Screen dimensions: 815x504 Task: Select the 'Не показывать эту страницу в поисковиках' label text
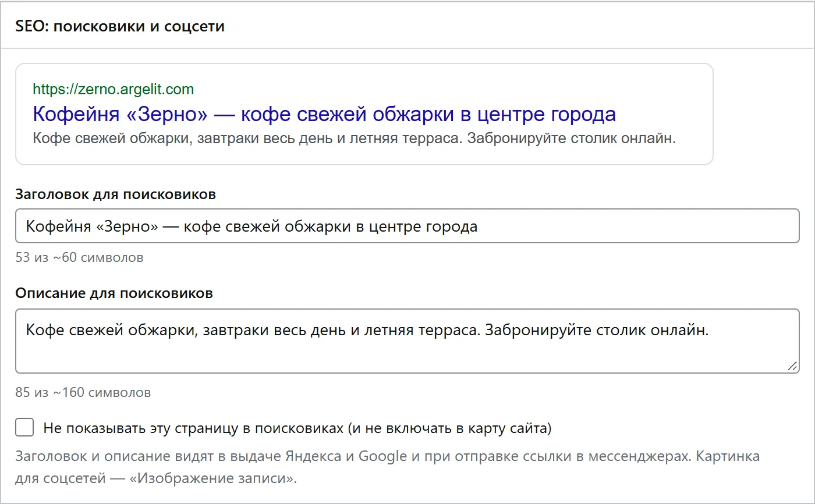297,429
